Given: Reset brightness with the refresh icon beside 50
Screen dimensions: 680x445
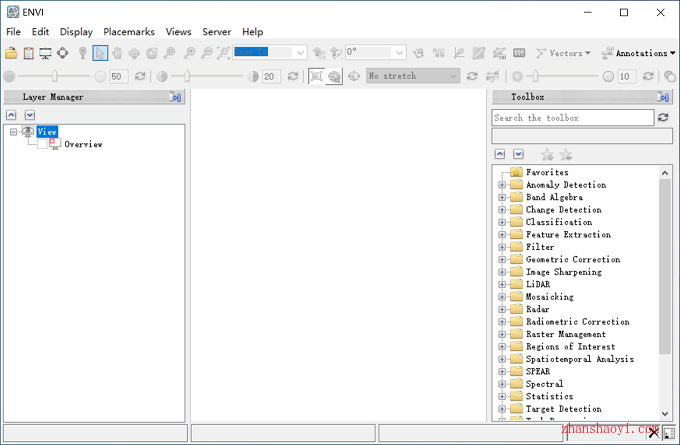Looking at the screenshot, I should point(140,76).
